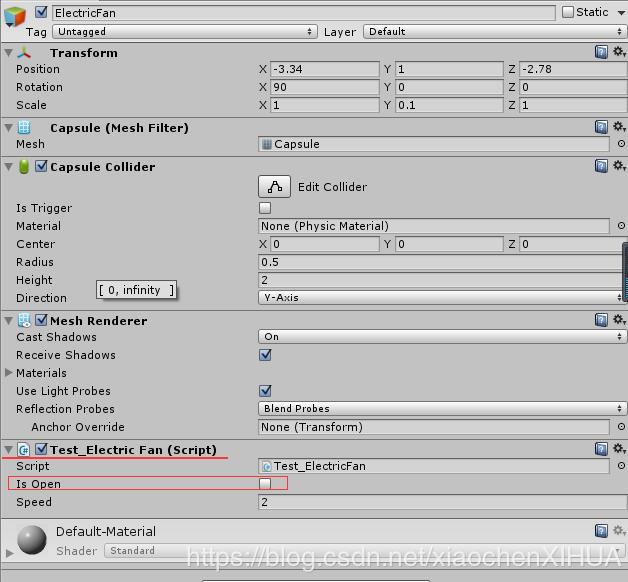Image resolution: width=628 pixels, height=582 pixels.
Task: Open the Layer dropdown showing Default
Action: coord(495,31)
